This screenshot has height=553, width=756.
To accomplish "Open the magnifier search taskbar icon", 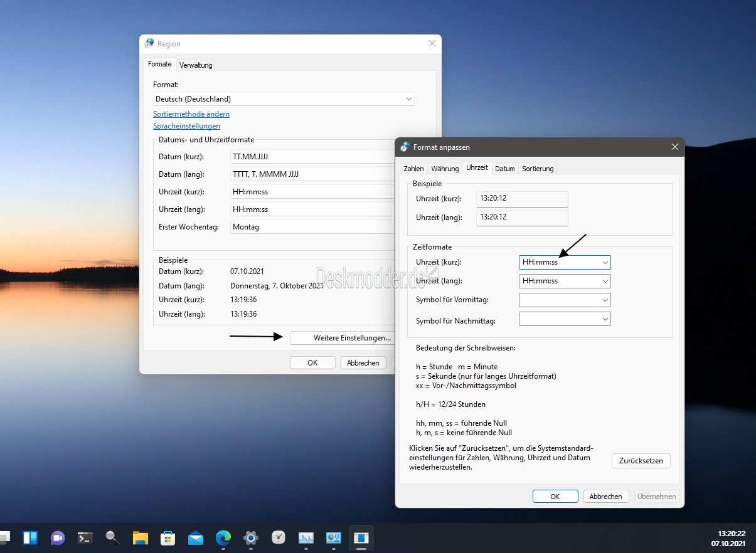I will coord(113,537).
